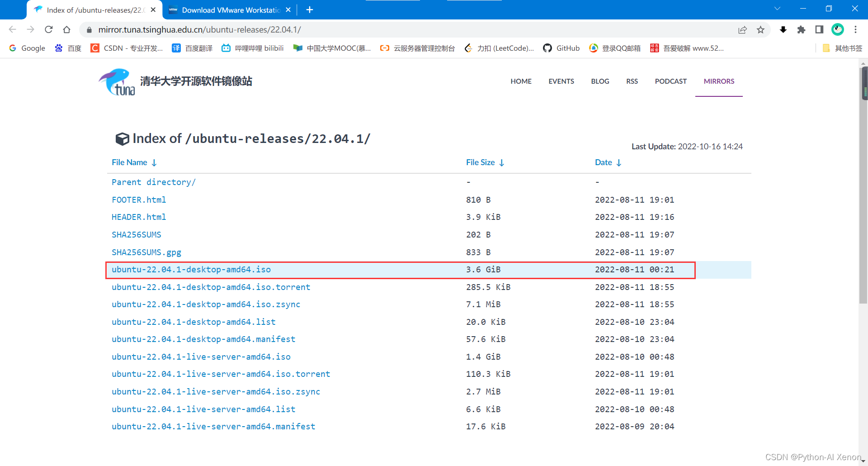
Task: Download ubuntu-22.04.1-desktop-amd64.iso
Action: pos(191,270)
